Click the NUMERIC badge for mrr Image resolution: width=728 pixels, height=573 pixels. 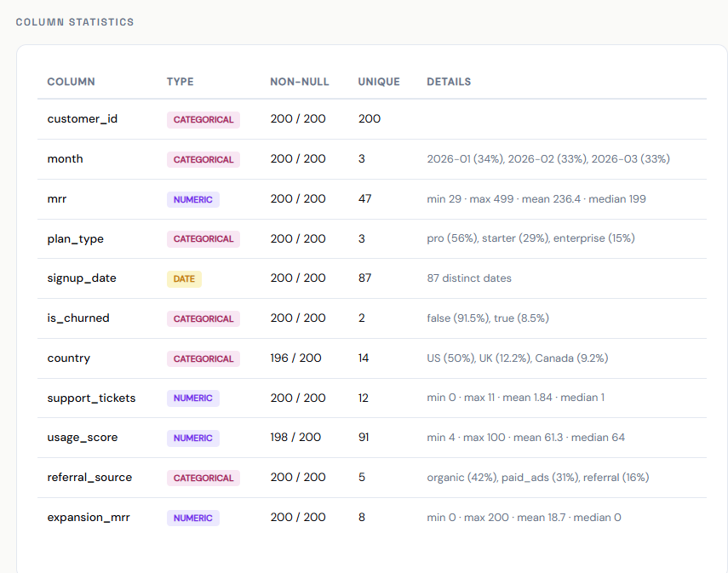tap(193, 200)
